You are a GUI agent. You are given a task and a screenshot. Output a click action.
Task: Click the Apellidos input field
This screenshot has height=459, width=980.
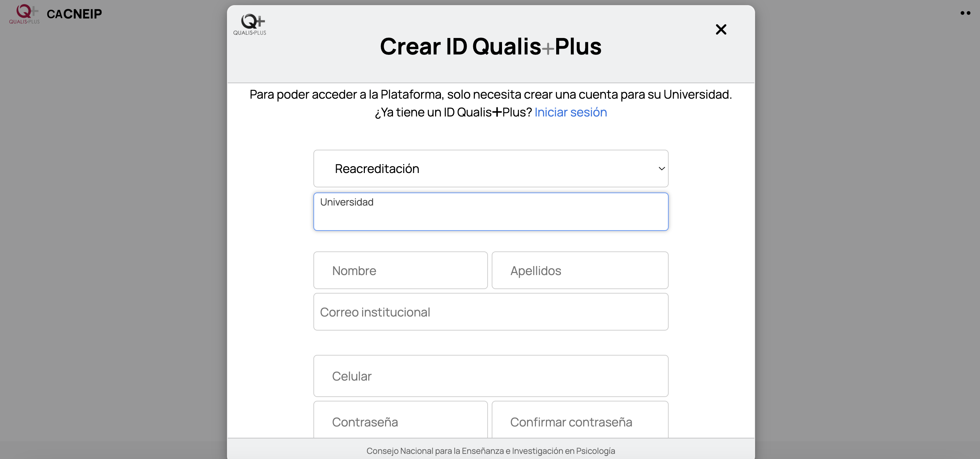[x=580, y=270]
